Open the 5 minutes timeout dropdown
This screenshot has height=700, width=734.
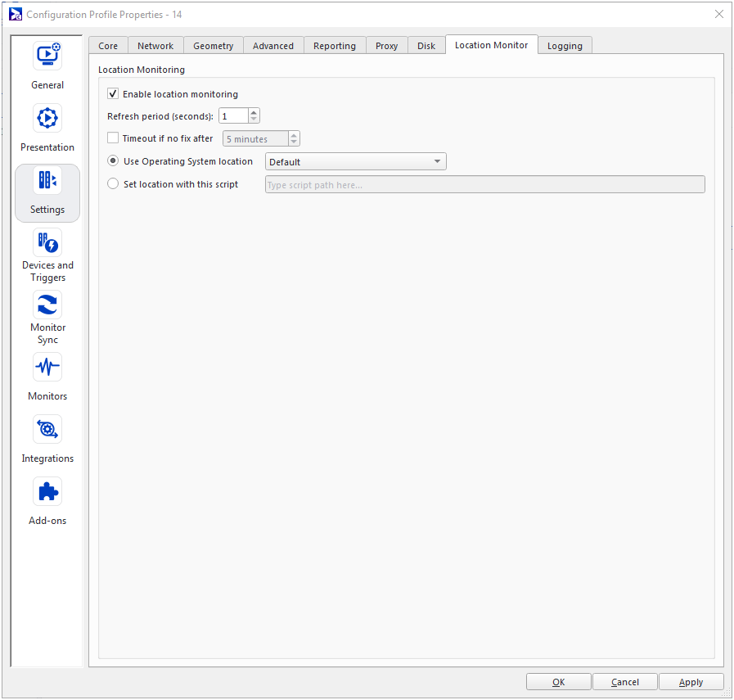pyautogui.click(x=294, y=139)
